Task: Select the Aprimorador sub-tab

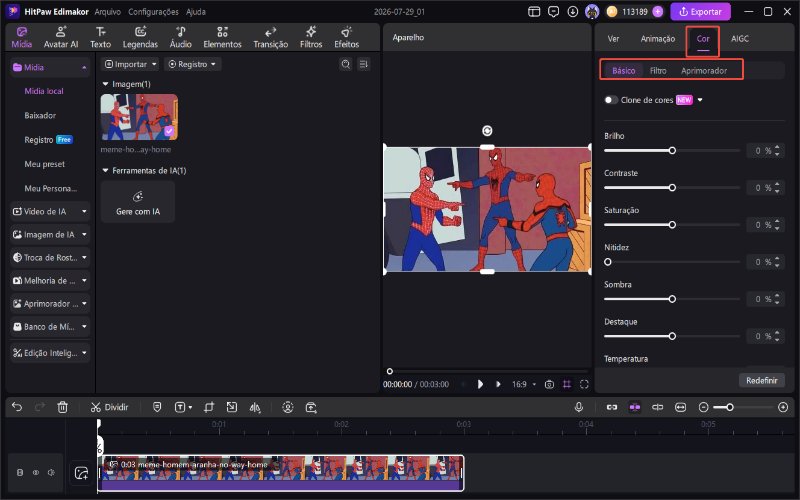Action: tap(704, 70)
